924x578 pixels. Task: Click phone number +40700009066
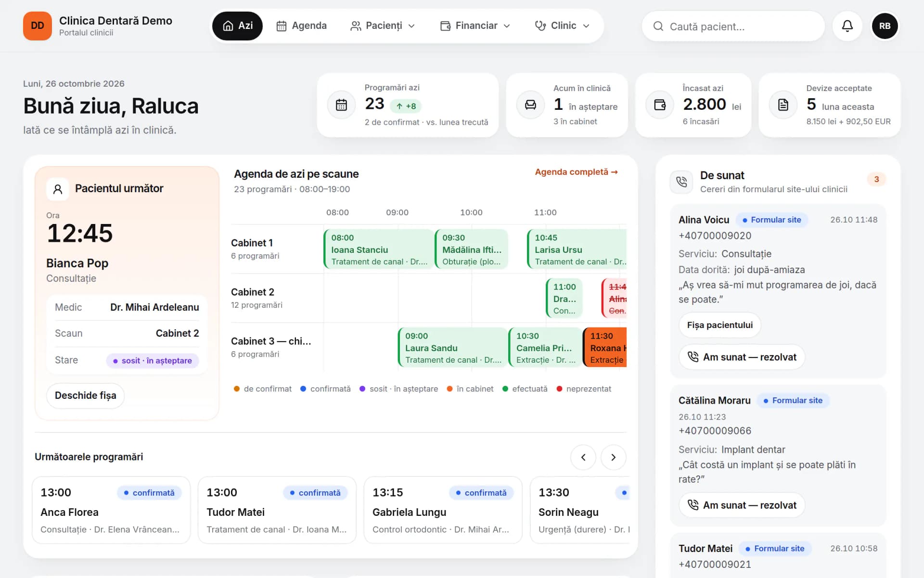tap(715, 431)
